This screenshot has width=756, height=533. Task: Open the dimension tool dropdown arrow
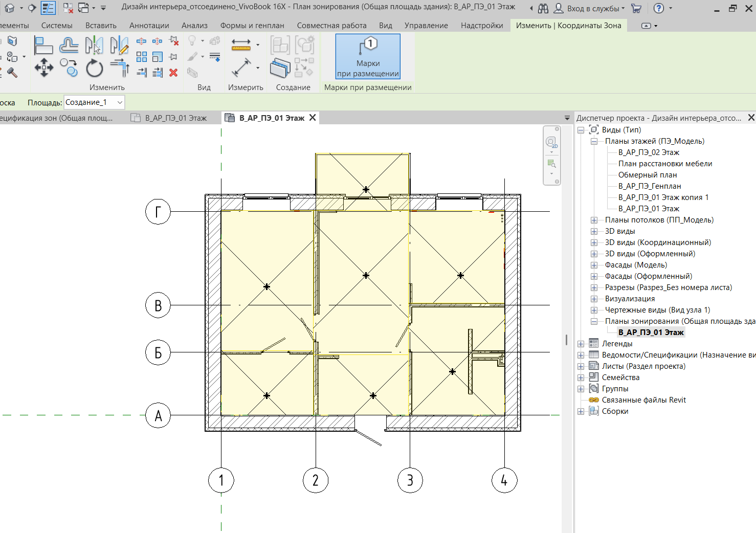pyautogui.click(x=258, y=68)
